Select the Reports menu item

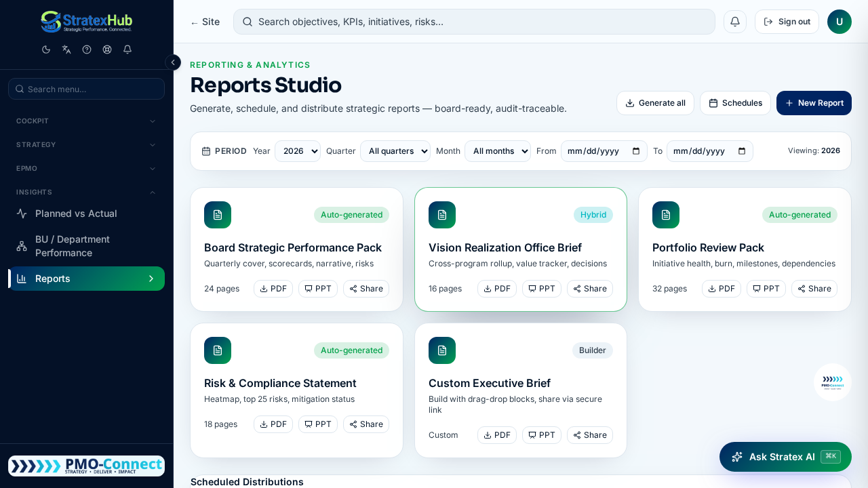click(x=86, y=279)
